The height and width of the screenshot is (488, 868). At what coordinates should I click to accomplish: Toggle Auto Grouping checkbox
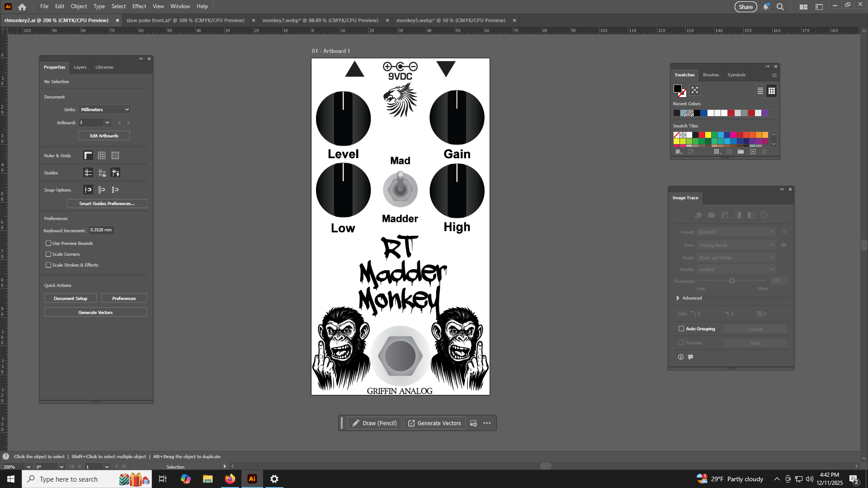(681, 329)
